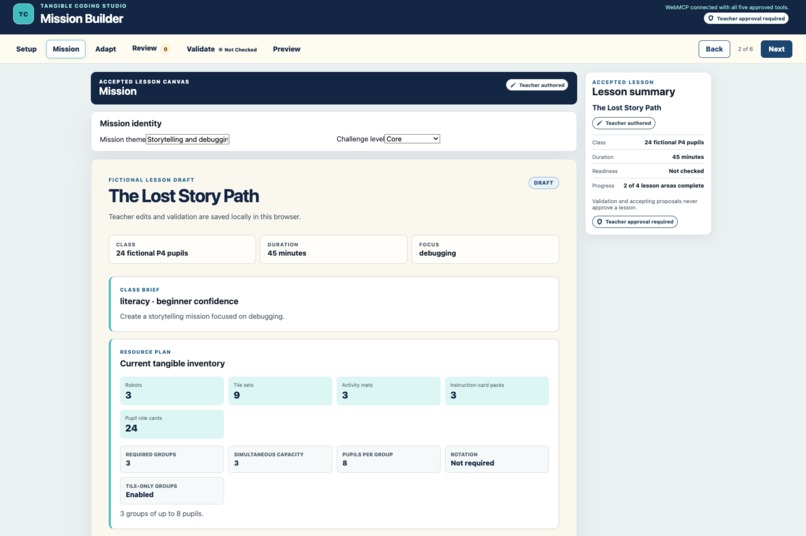The image size is (806, 536).
Task: Click The Lost Story Path heading
Action: tap(184, 196)
